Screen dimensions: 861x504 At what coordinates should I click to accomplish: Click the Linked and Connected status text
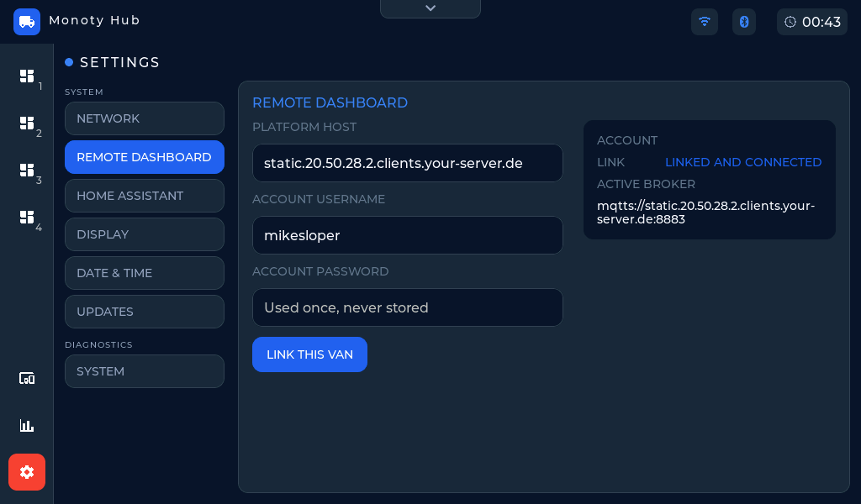coord(743,162)
